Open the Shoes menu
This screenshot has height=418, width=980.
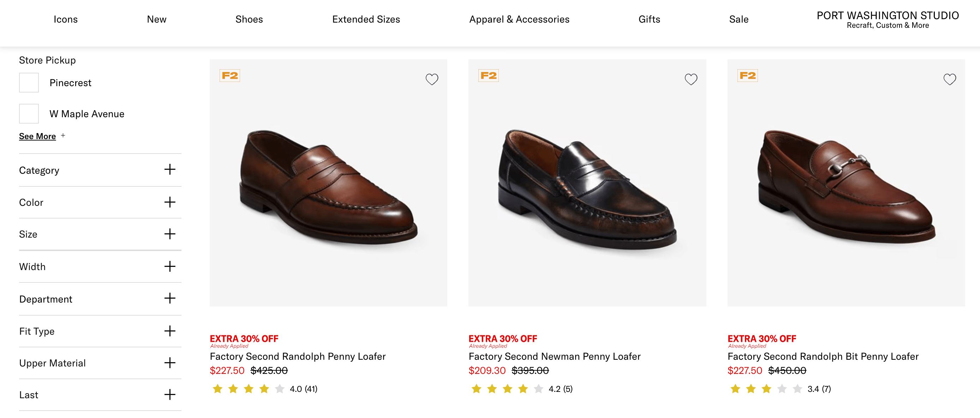pyautogui.click(x=249, y=19)
